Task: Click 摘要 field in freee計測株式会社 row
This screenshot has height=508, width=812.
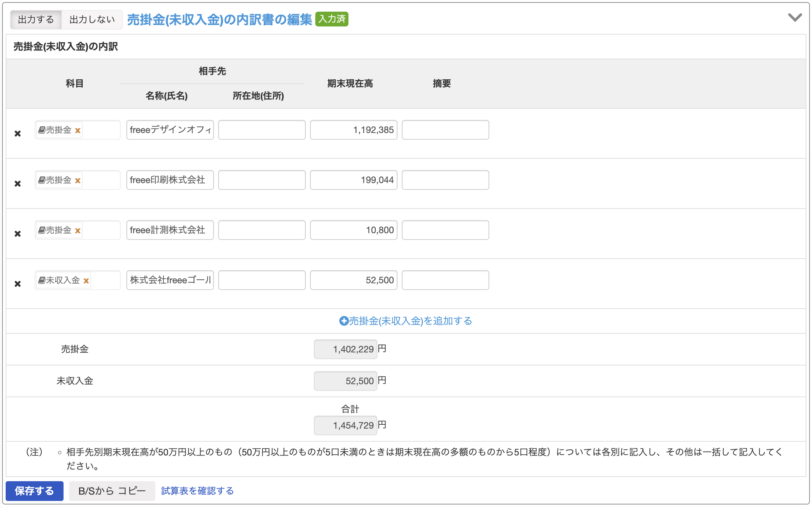Action: tap(446, 230)
